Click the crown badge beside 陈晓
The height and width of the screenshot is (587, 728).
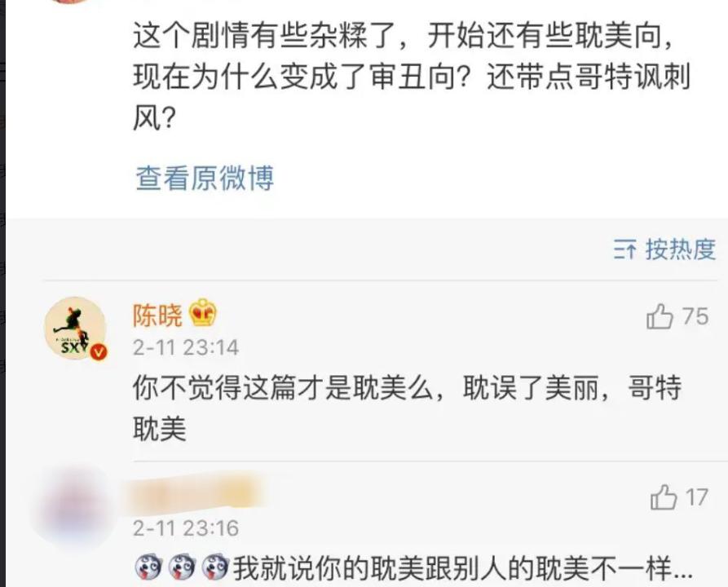pos(203,312)
